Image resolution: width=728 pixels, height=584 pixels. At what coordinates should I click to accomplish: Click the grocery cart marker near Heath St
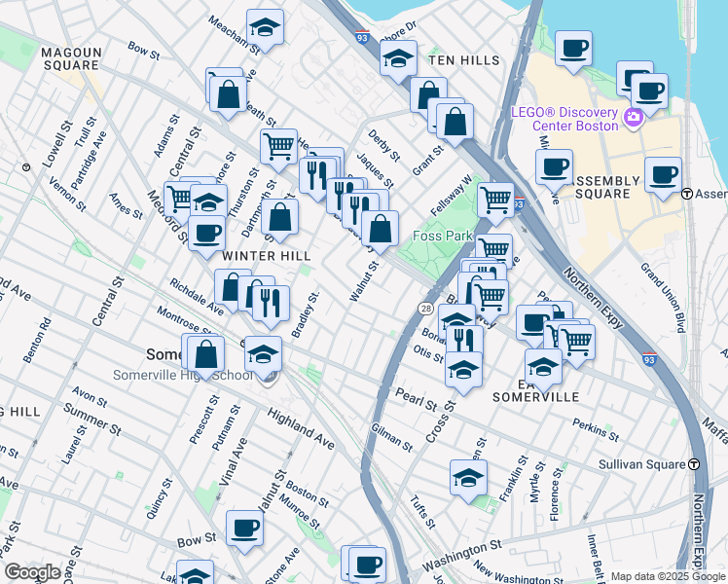pyautogui.click(x=278, y=147)
